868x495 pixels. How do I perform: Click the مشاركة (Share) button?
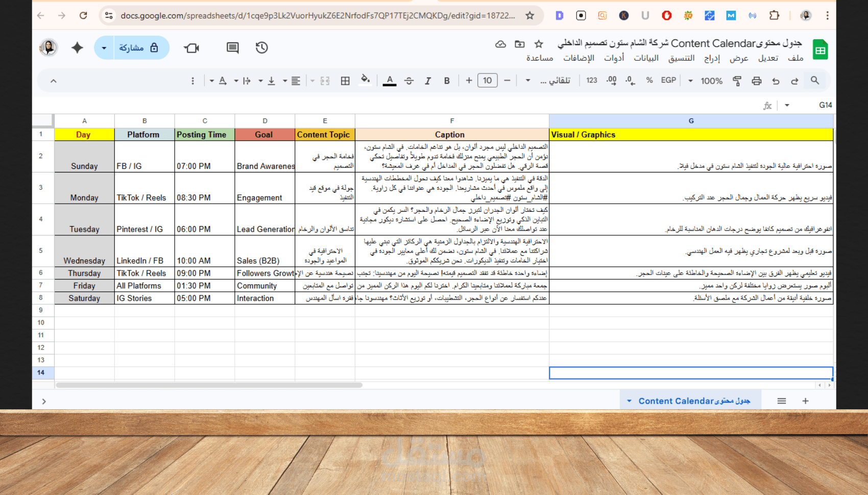point(132,47)
